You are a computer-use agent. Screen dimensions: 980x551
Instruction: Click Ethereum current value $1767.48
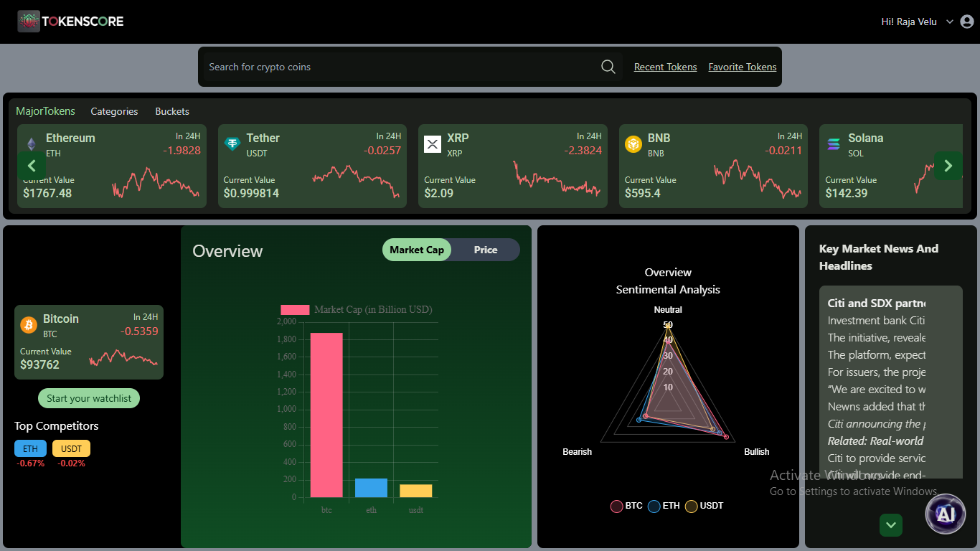[x=47, y=193]
